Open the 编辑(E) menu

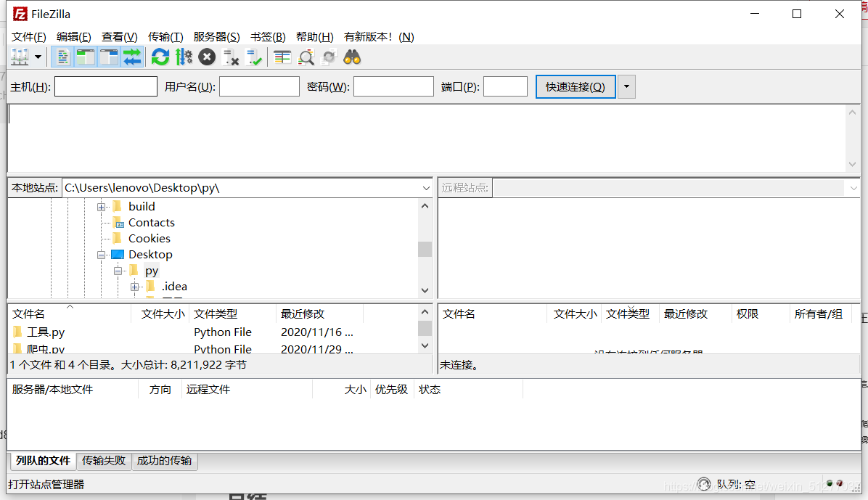[x=73, y=36]
